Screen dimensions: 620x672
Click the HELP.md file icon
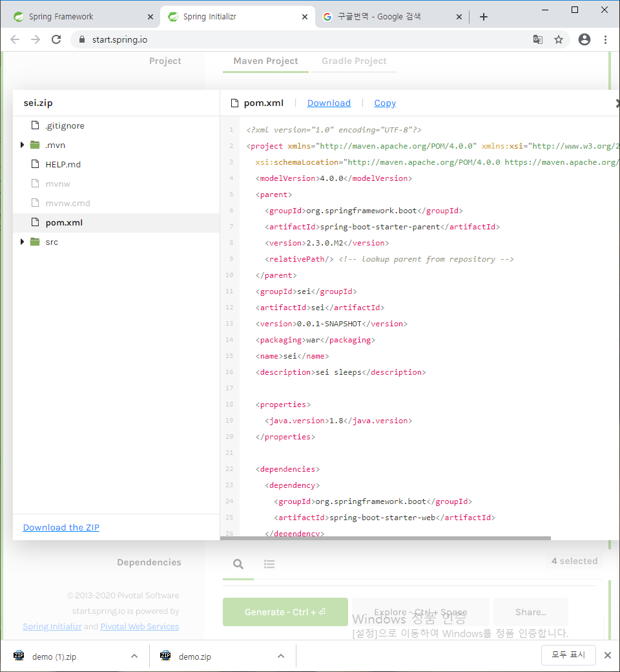36,163
